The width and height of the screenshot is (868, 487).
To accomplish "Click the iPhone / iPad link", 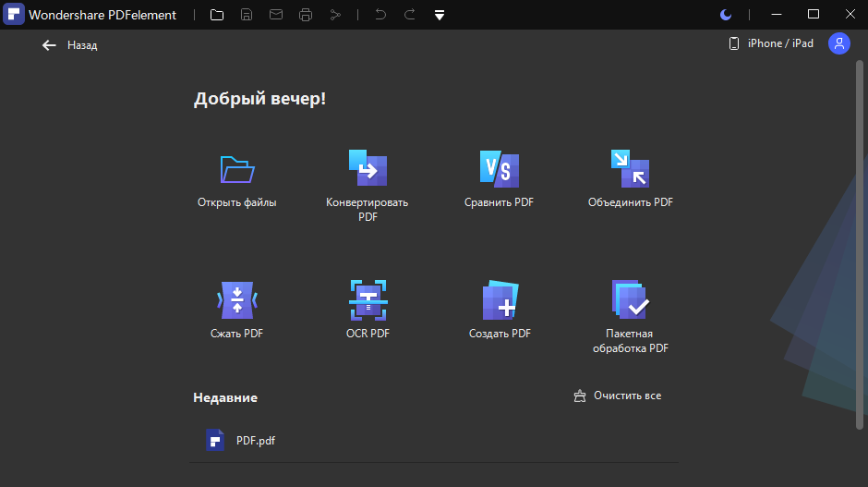I will click(x=771, y=43).
